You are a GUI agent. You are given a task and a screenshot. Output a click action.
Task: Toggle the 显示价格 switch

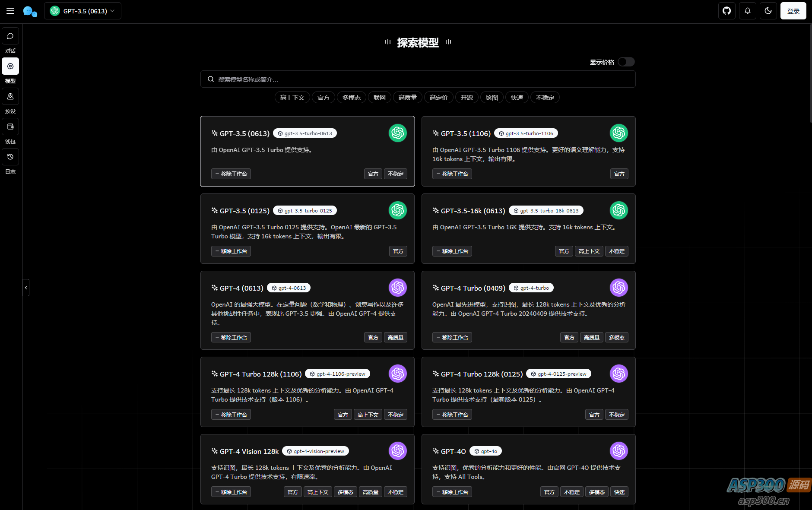(x=626, y=62)
